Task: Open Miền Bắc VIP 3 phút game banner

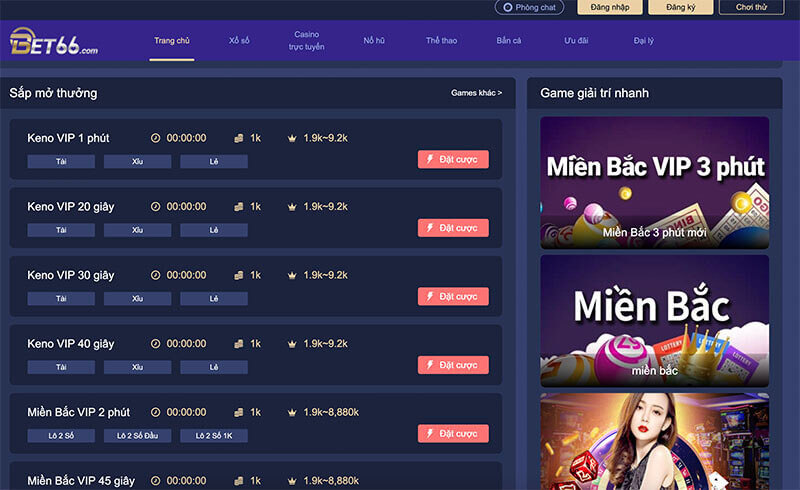Action: [x=655, y=183]
